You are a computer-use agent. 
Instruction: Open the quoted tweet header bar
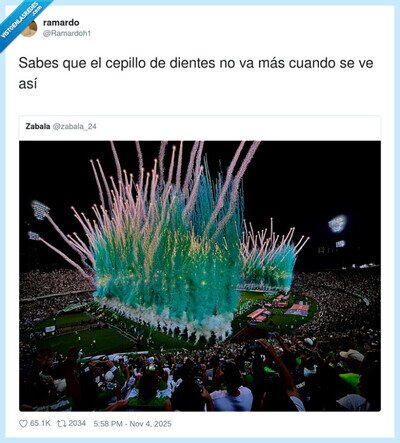pos(200,127)
